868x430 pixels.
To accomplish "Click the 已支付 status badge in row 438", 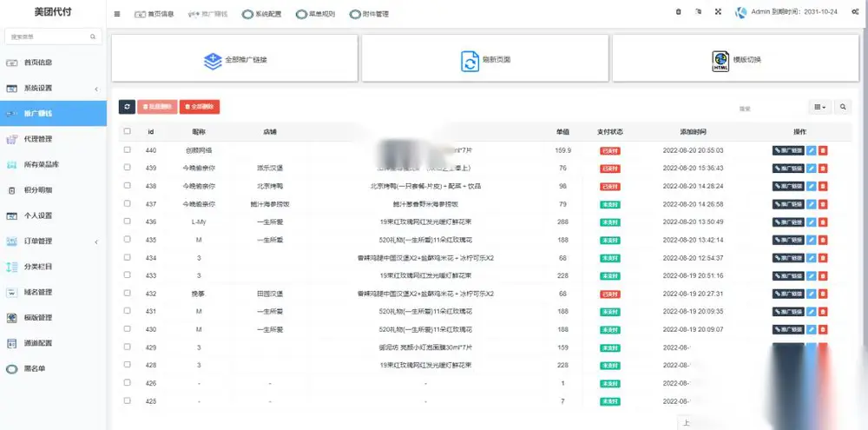I will (x=610, y=187).
